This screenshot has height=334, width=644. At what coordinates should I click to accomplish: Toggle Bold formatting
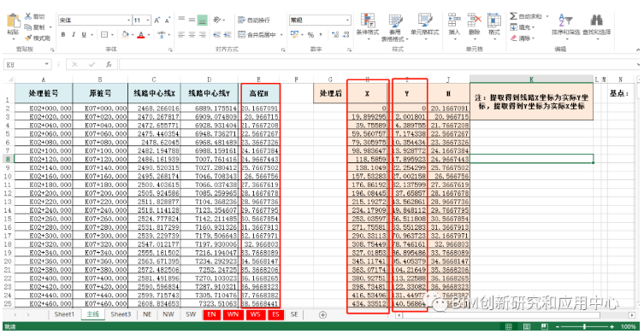click(x=63, y=35)
